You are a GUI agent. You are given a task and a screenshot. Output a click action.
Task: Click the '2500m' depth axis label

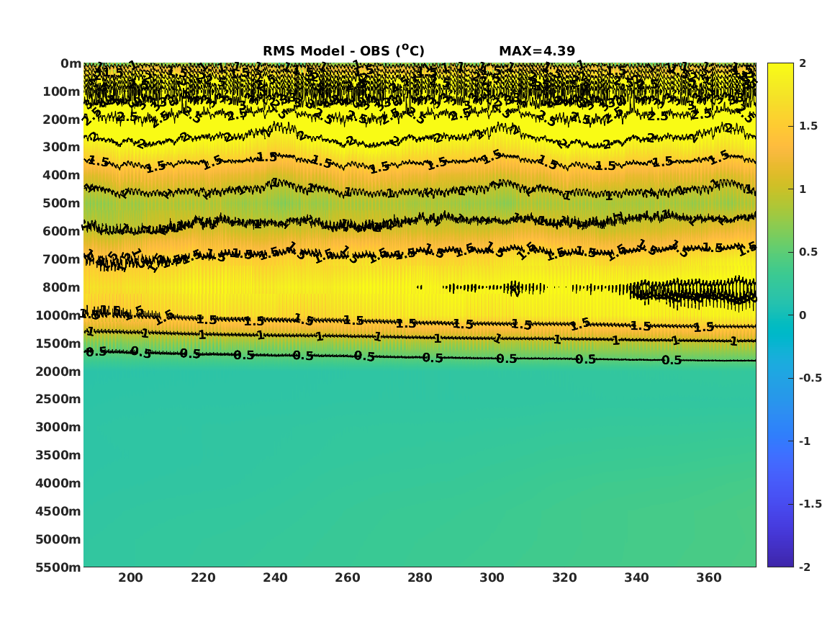pyautogui.click(x=58, y=399)
